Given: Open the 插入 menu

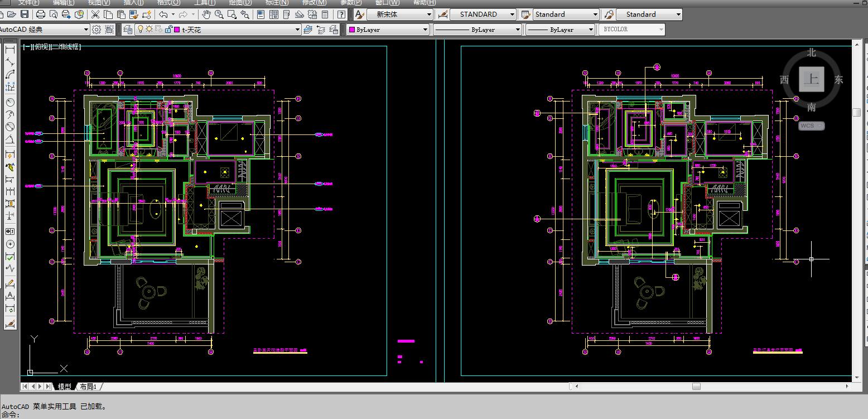Looking at the screenshot, I should pos(133,2).
